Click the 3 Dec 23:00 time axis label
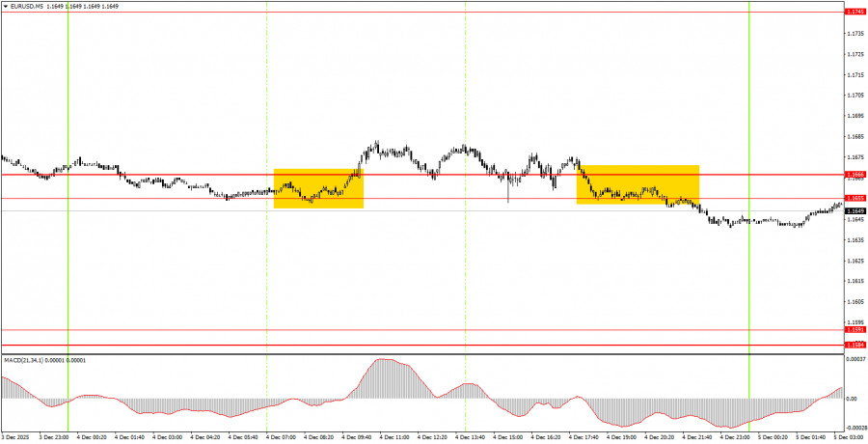 coord(52,436)
